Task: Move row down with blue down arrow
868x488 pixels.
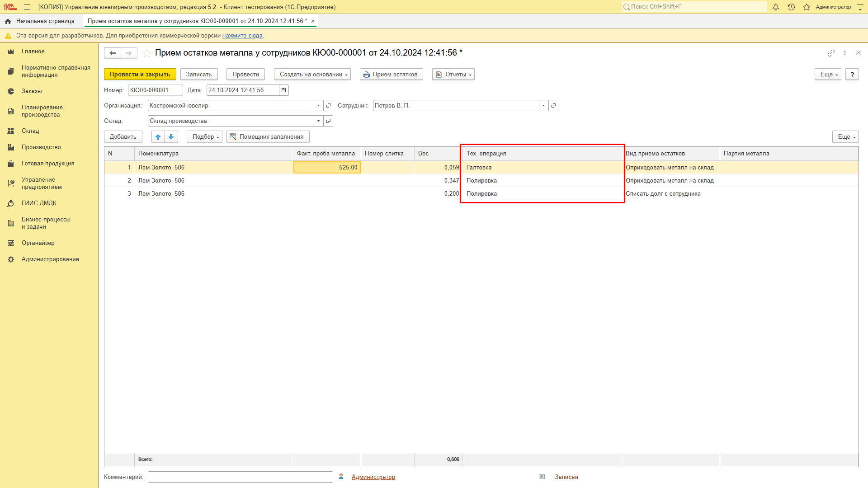Action: [171, 137]
